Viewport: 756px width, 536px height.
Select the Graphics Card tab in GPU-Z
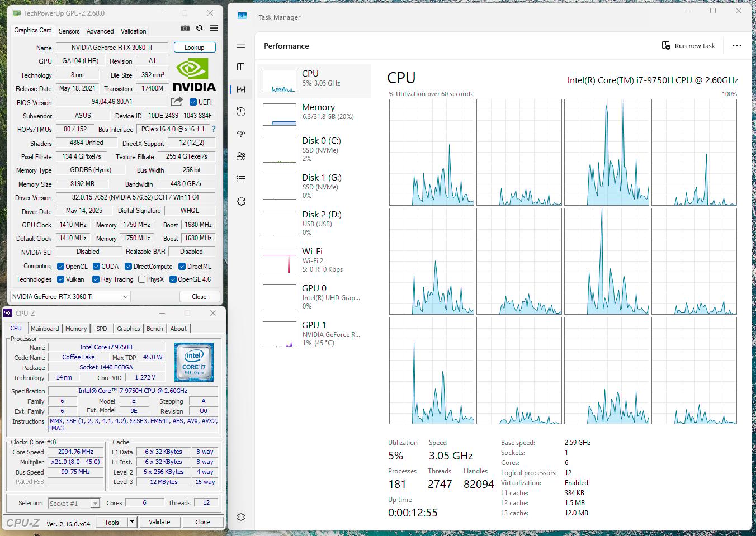pyautogui.click(x=33, y=30)
